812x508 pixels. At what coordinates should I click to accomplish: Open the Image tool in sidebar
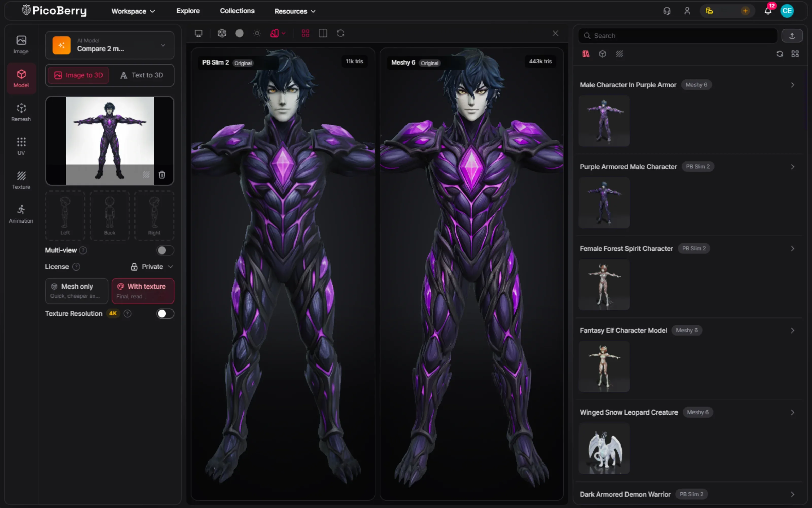(x=21, y=45)
